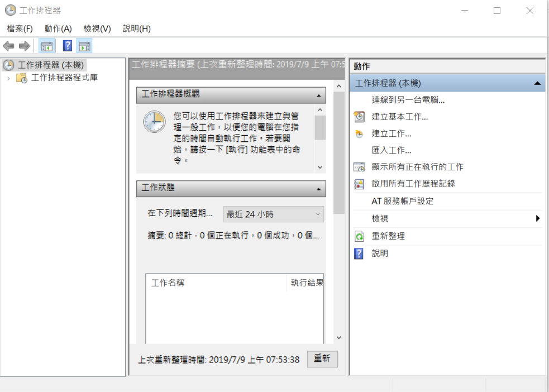This screenshot has height=392, width=549.
Task: Click AT 服務帳戶設定 action
Action: [x=402, y=201]
